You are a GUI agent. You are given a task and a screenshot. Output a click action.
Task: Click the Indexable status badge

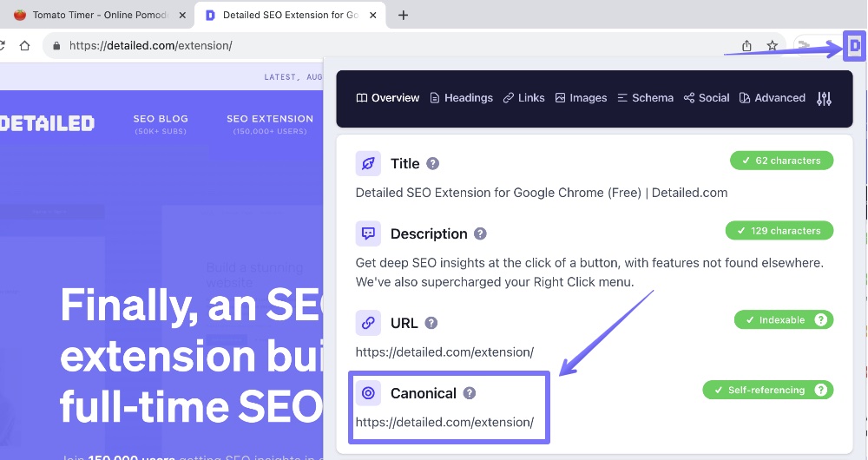click(783, 320)
